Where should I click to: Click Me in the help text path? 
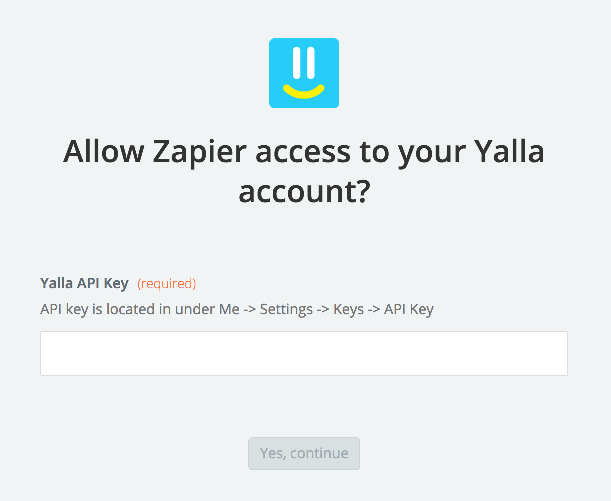tap(229, 309)
